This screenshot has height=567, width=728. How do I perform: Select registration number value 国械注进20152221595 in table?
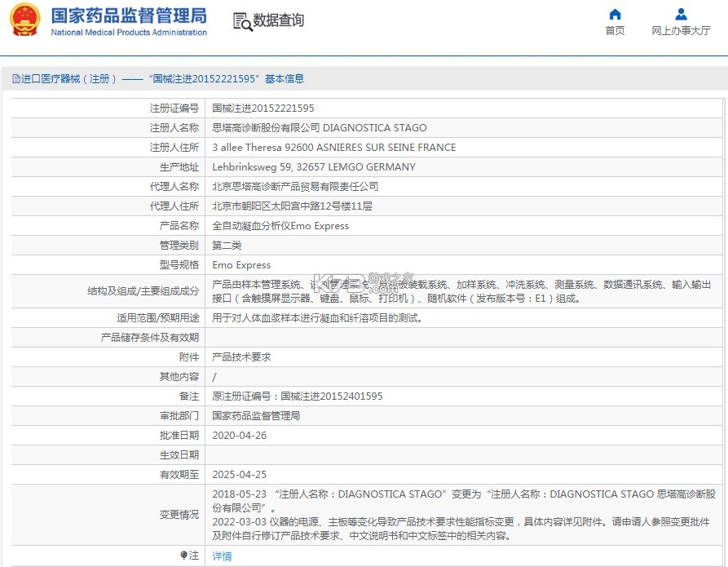(x=263, y=109)
